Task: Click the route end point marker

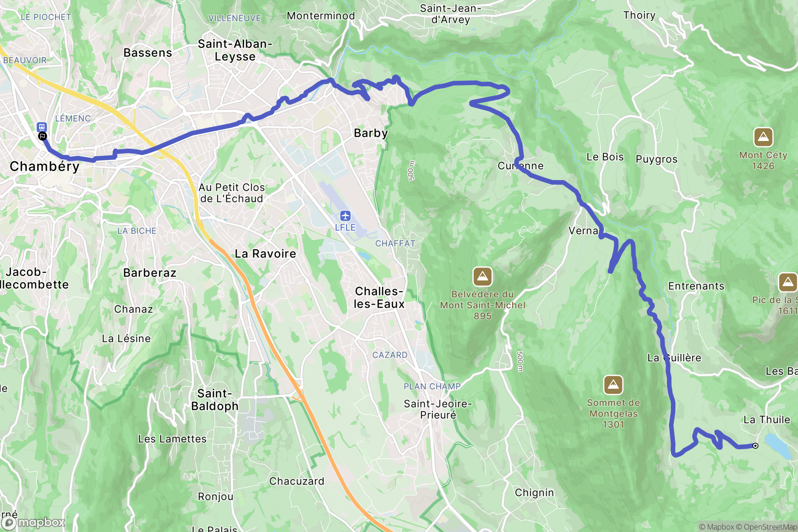Action: pyautogui.click(x=755, y=446)
